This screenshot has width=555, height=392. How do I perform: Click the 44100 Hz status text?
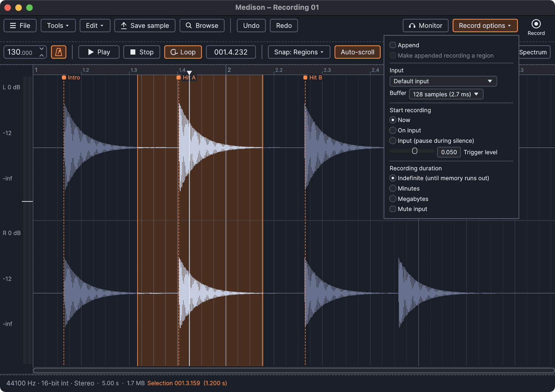pos(21,383)
